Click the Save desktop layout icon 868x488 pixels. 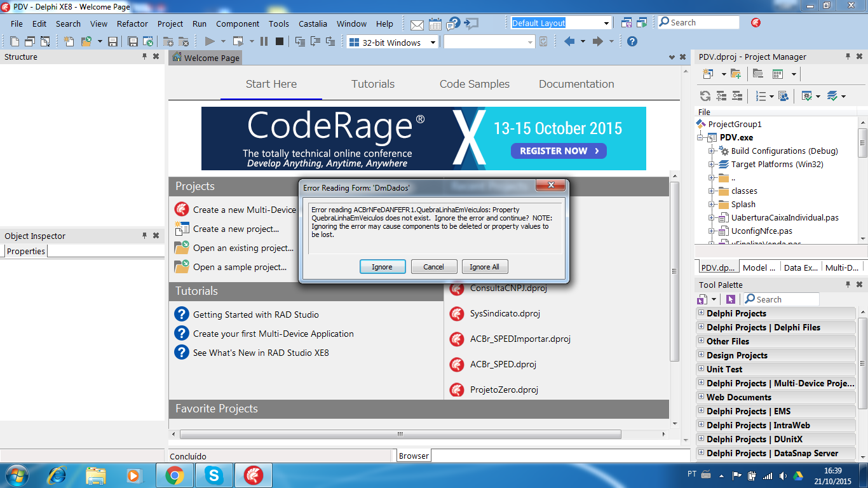(626, 23)
